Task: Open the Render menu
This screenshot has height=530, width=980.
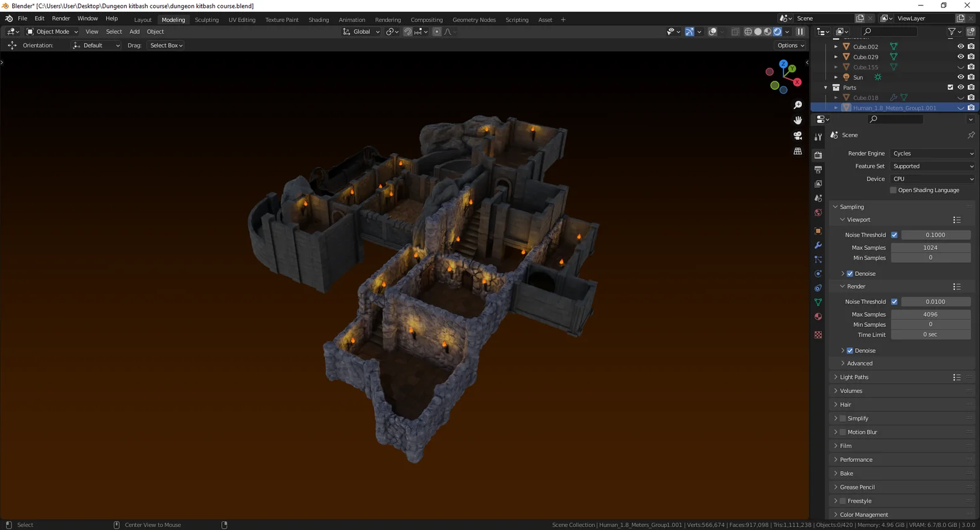Action: coord(61,18)
